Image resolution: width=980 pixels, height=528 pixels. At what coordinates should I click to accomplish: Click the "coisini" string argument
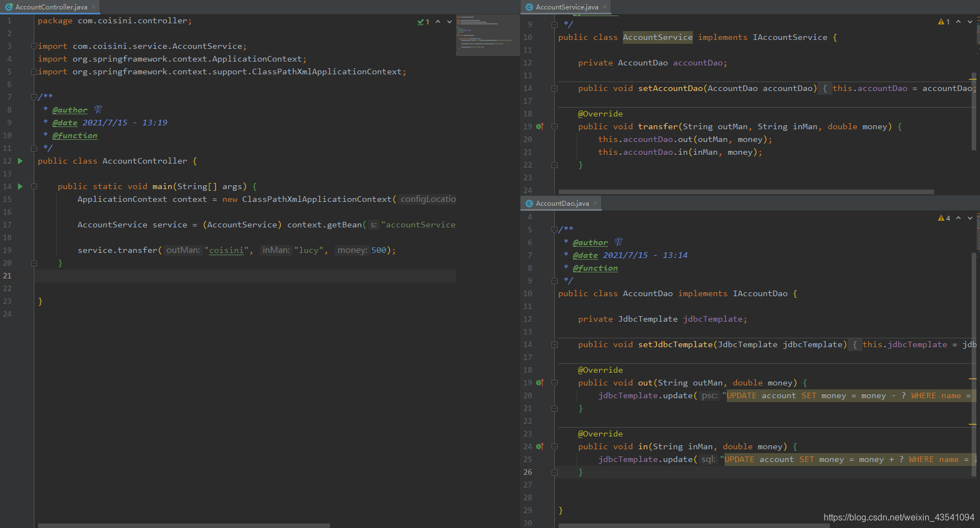(226, 250)
